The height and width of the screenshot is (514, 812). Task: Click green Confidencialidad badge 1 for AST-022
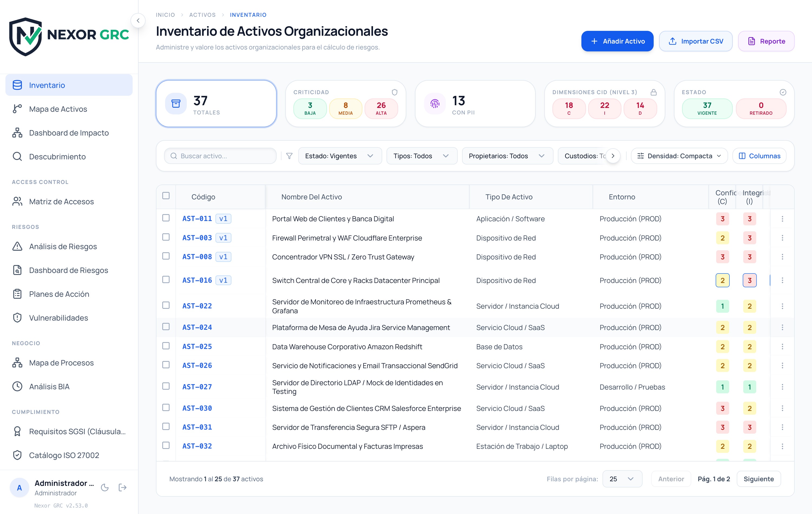(x=722, y=306)
